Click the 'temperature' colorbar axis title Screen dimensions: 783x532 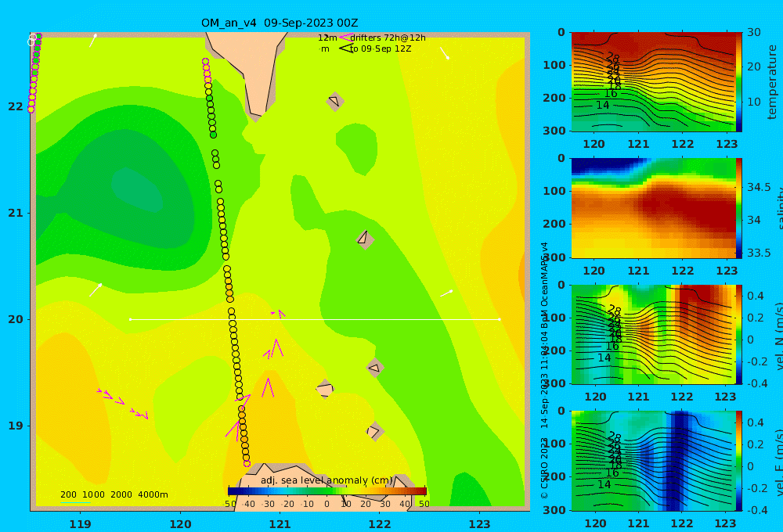tap(773, 82)
